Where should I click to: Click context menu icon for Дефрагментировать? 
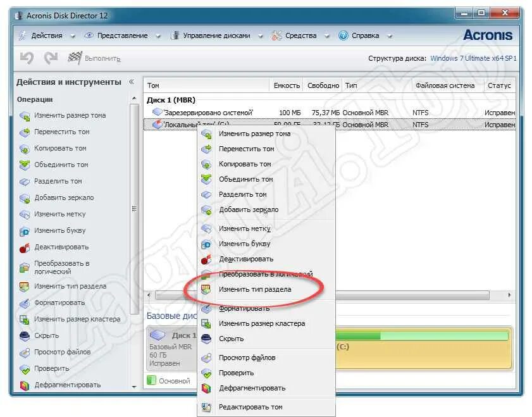206,388
